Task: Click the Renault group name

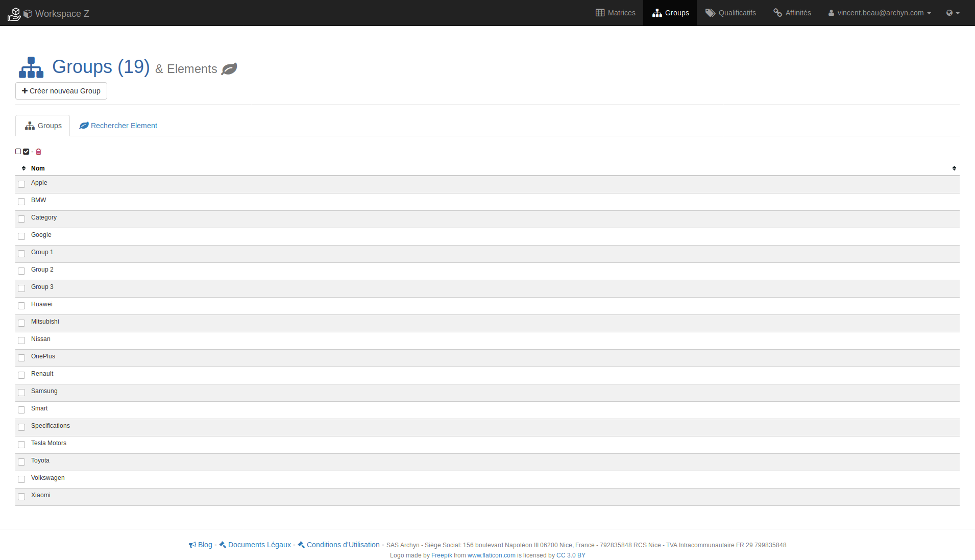Action: tap(42, 374)
